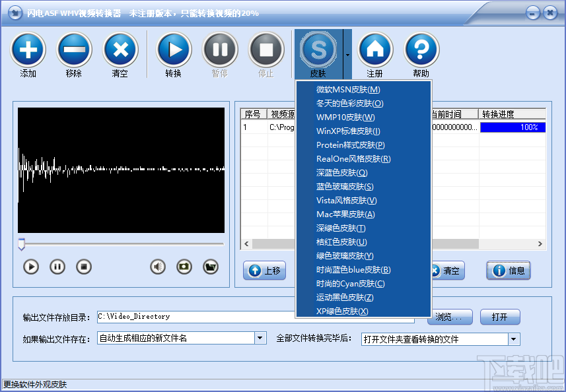Viewport: 566px width, 392px height.
Task: Close the converter window
Action: pos(550,13)
